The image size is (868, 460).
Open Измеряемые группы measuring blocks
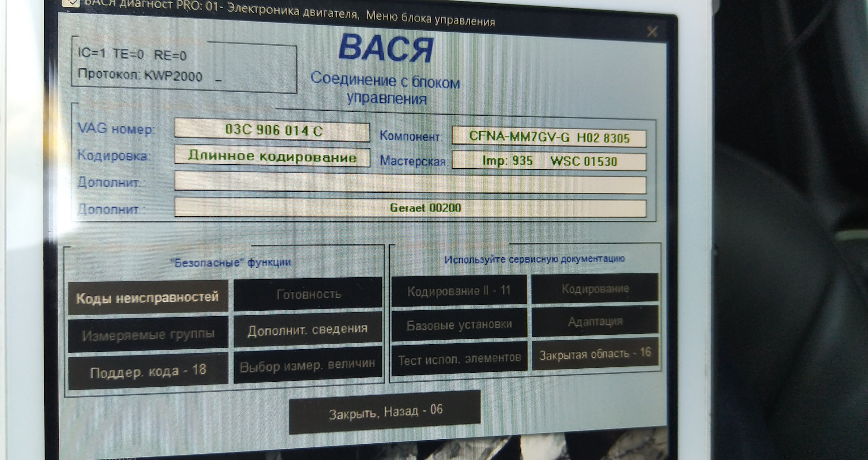click(148, 335)
